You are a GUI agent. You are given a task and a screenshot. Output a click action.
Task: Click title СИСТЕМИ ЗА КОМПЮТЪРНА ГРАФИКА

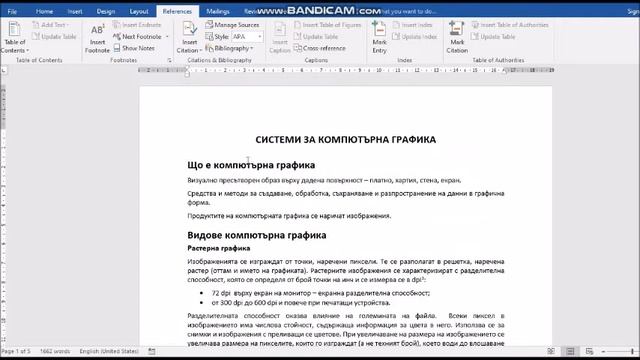346,140
